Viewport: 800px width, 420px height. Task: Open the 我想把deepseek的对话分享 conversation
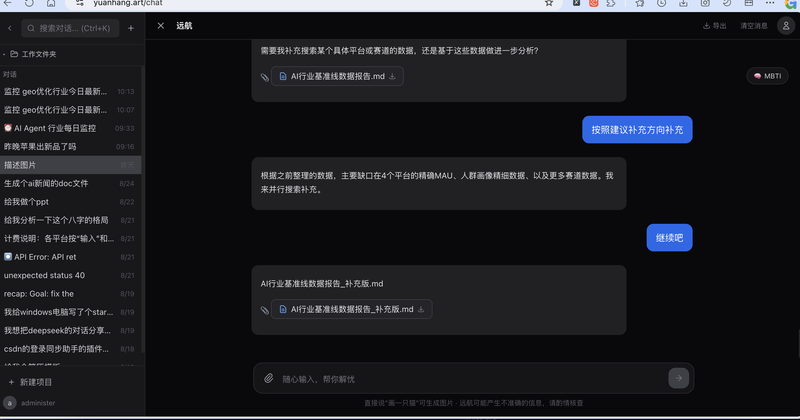(x=70, y=330)
